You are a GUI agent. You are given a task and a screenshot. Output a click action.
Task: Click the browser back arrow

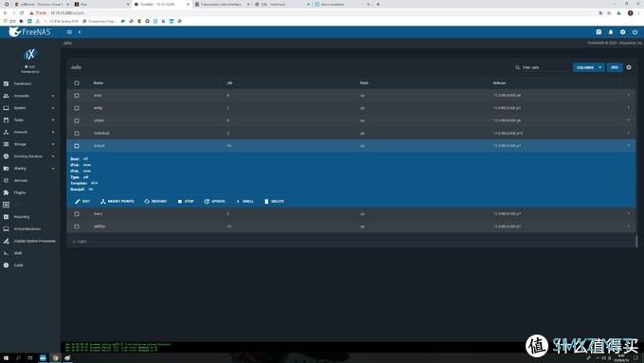tap(6, 13)
